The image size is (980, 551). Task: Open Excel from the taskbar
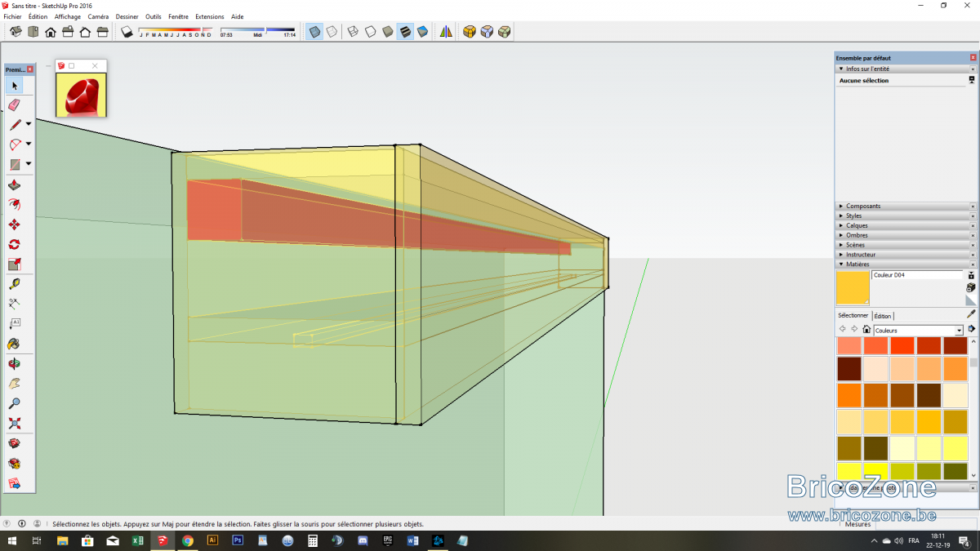click(137, 540)
